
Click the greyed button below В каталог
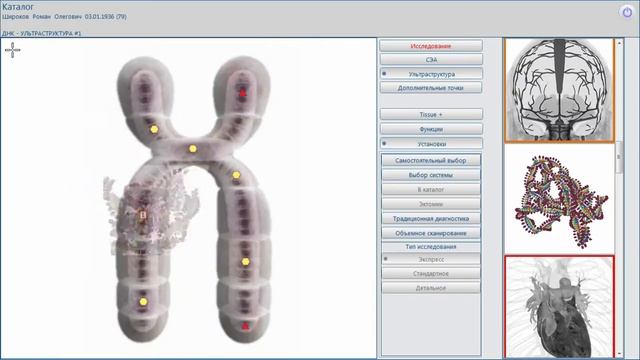[431, 204]
